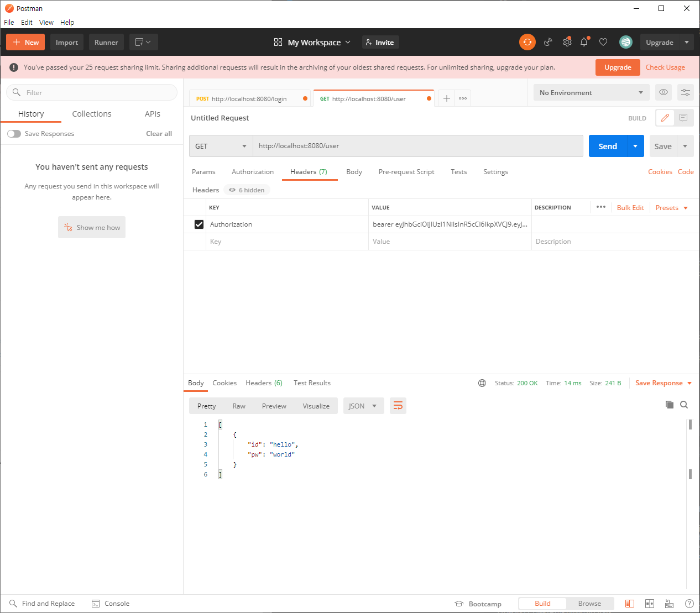Switch to the two pane view icon
Viewport: 700px width, 613px height.
[x=650, y=604]
